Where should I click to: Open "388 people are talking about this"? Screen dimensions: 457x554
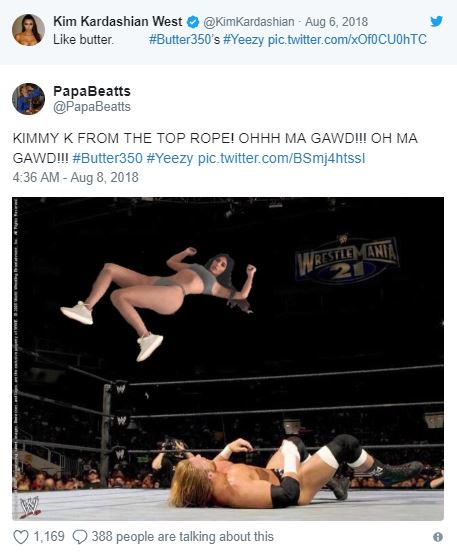click(x=183, y=537)
